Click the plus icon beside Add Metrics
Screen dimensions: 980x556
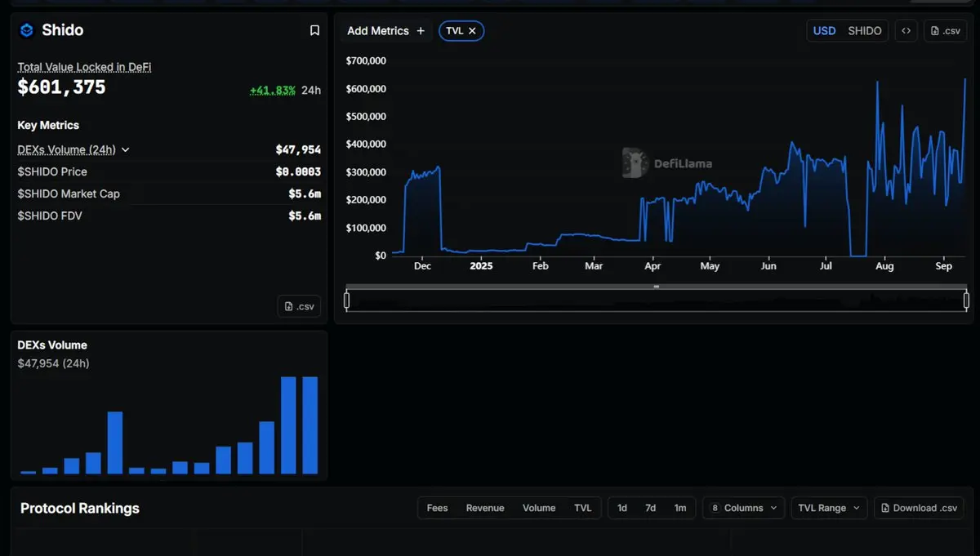point(421,31)
